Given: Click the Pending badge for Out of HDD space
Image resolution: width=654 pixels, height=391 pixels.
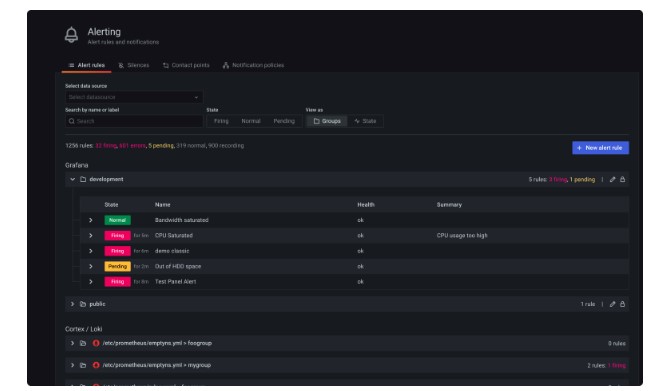Looking at the screenshot, I should [x=117, y=266].
